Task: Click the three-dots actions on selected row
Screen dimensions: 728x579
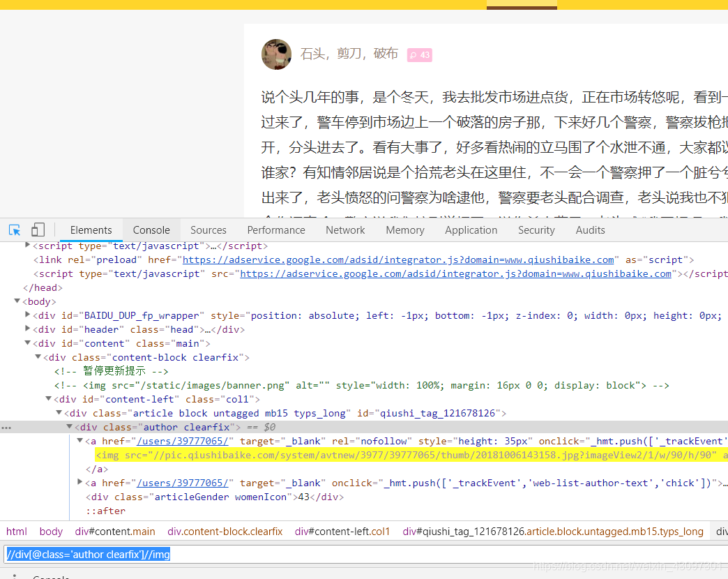Action: click(x=6, y=428)
